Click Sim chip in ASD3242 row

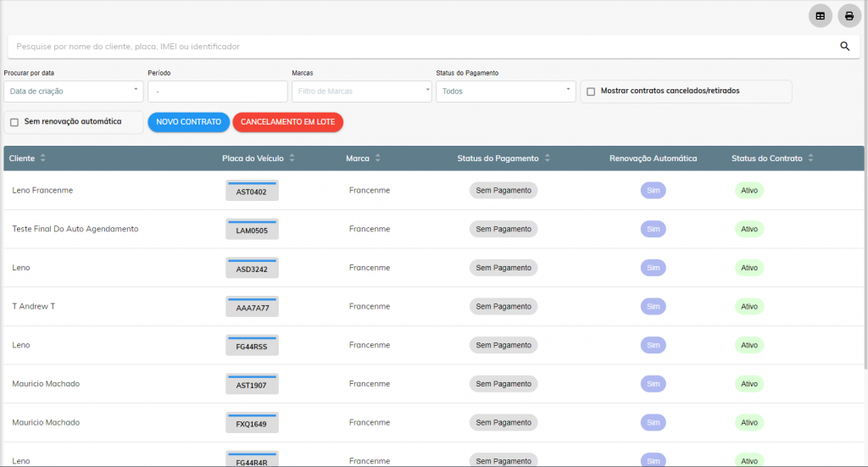pyautogui.click(x=654, y=268)
